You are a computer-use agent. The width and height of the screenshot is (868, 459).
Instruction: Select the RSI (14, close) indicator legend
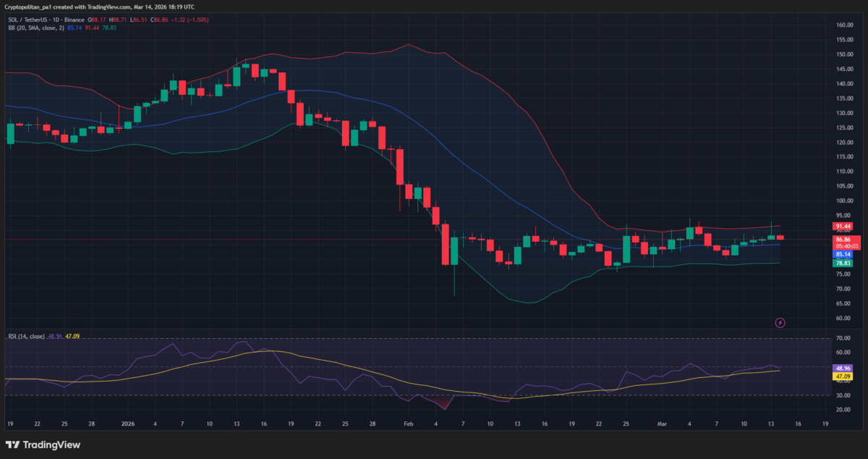pos(26,336)
